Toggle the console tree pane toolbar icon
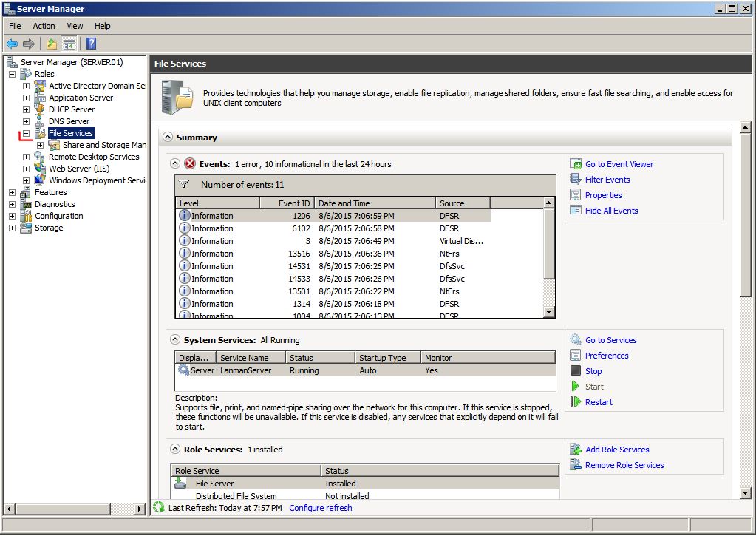Screen dimensions: 756x536 point(69,44)
